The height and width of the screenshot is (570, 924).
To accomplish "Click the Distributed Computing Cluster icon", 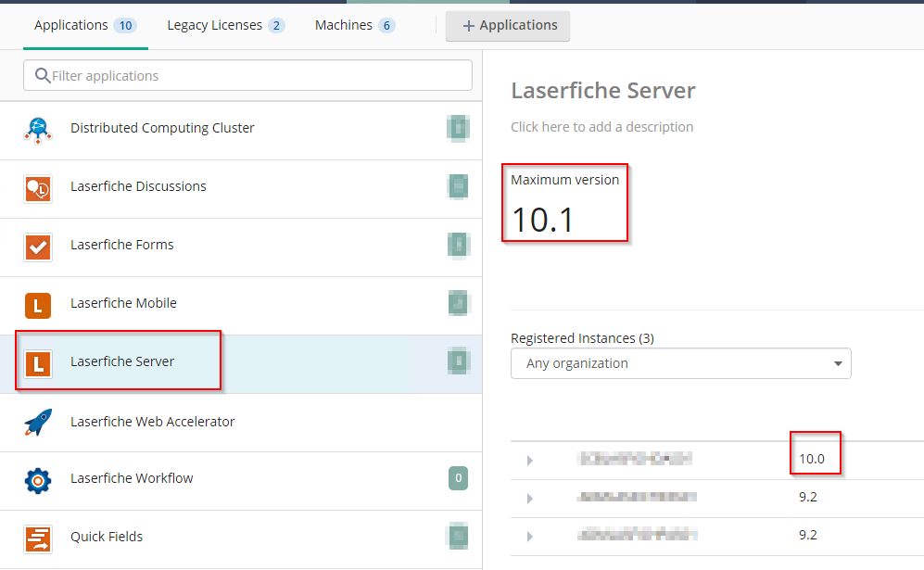I will (38, 131).
